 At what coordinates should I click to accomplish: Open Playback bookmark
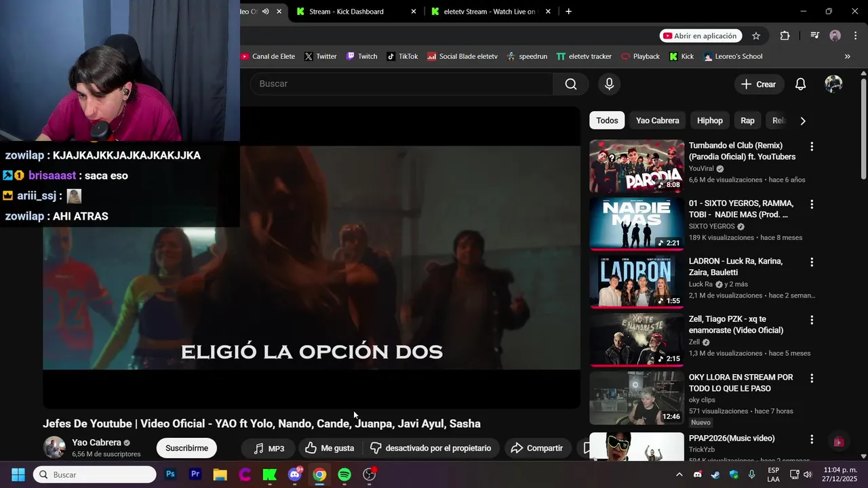[x=640, y=56]
